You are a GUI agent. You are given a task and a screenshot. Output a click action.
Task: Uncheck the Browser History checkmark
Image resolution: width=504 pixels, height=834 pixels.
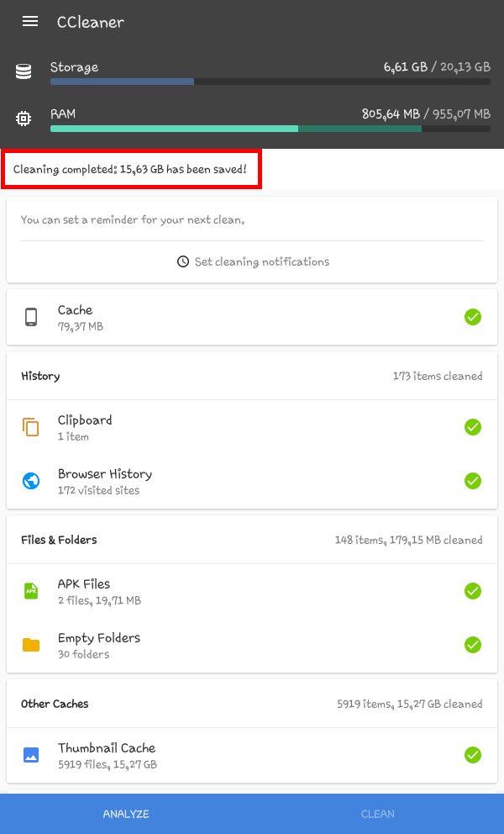[473, 481]
